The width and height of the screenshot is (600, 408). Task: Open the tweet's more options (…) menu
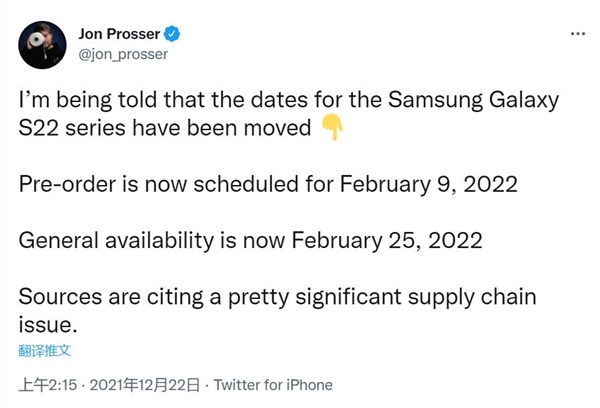(577, 34)
